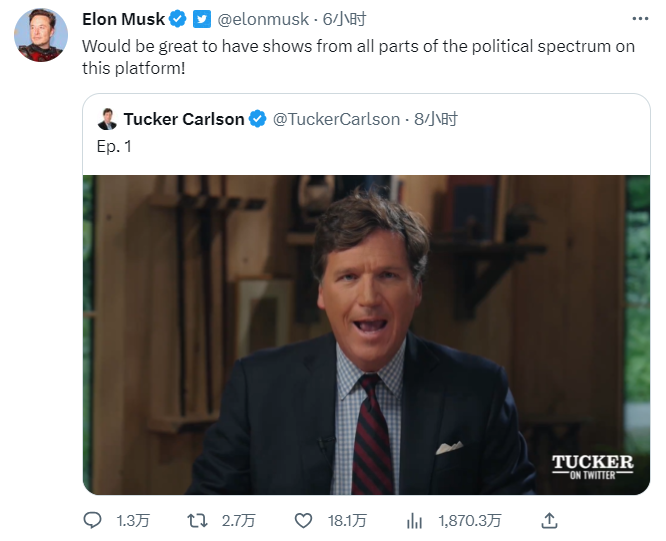Open the quoted tweet via 8小时 timestamp

(x=436, y=119)
